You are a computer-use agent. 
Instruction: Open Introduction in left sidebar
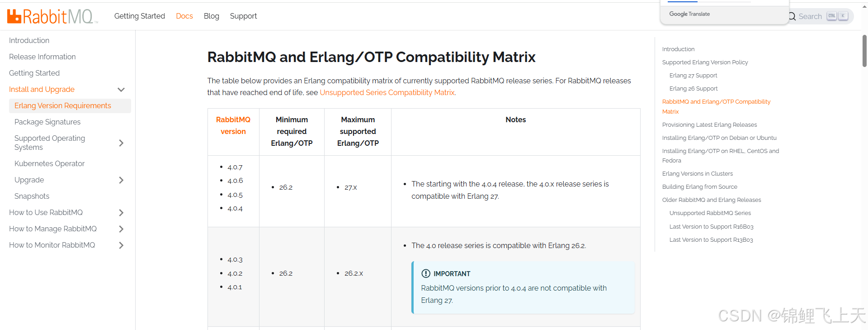click(29, 40)
